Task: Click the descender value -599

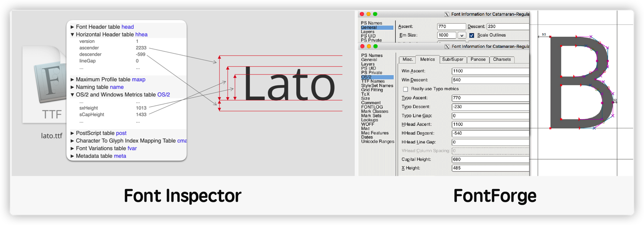Action: tap(141, 54)
